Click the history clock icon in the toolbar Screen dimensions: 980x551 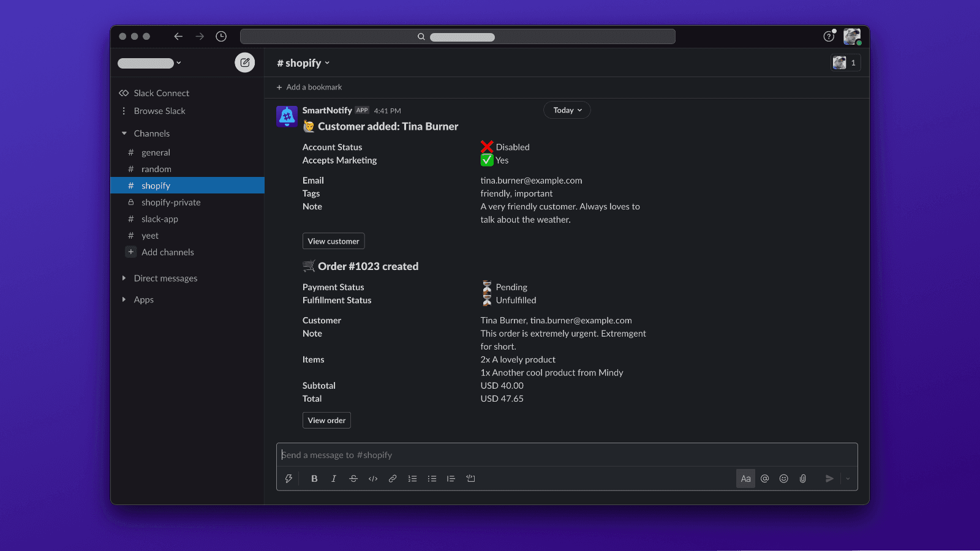[x=221, y=36]
